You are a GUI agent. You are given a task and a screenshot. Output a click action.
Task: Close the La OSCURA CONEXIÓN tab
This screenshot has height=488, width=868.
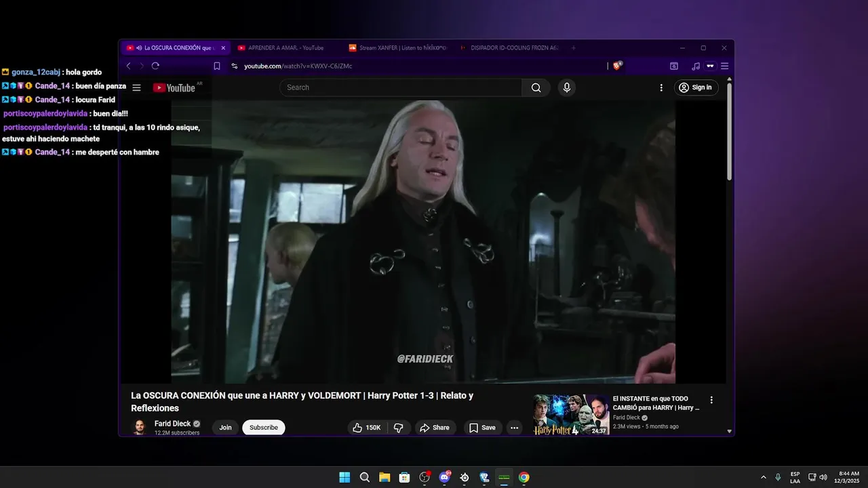(223, 48)
